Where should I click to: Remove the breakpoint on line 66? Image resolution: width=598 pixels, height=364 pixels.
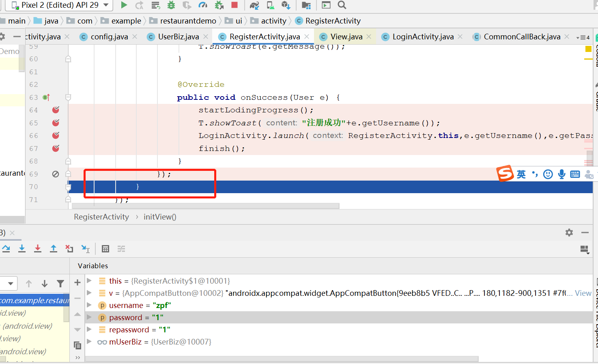(x=56, y=136)
